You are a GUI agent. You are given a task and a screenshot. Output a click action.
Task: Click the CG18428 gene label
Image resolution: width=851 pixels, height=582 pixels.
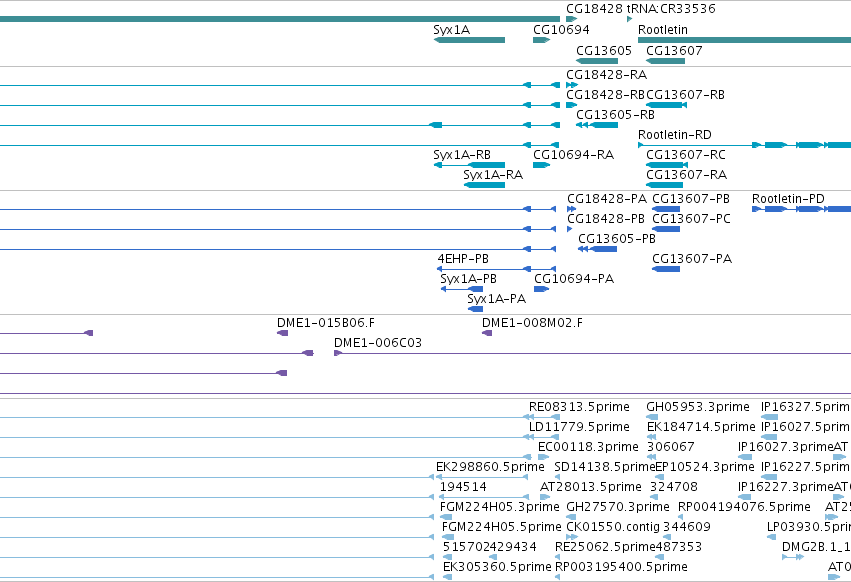[594, 9]
